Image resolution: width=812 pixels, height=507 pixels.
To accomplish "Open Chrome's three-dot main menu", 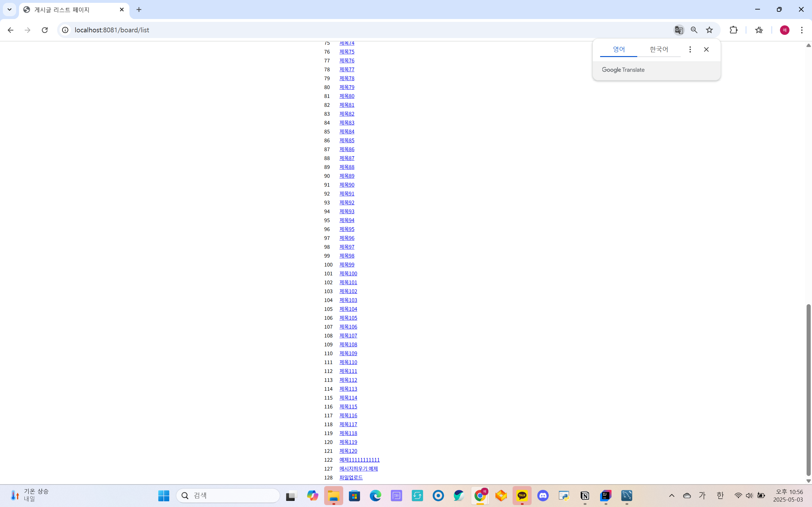I will pos(802,30).
